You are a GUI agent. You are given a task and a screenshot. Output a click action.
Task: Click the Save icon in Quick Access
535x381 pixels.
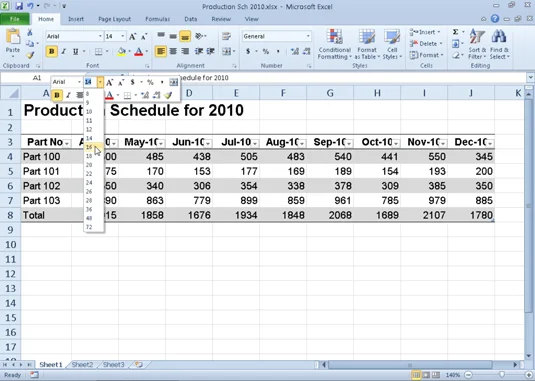[18, 6]
